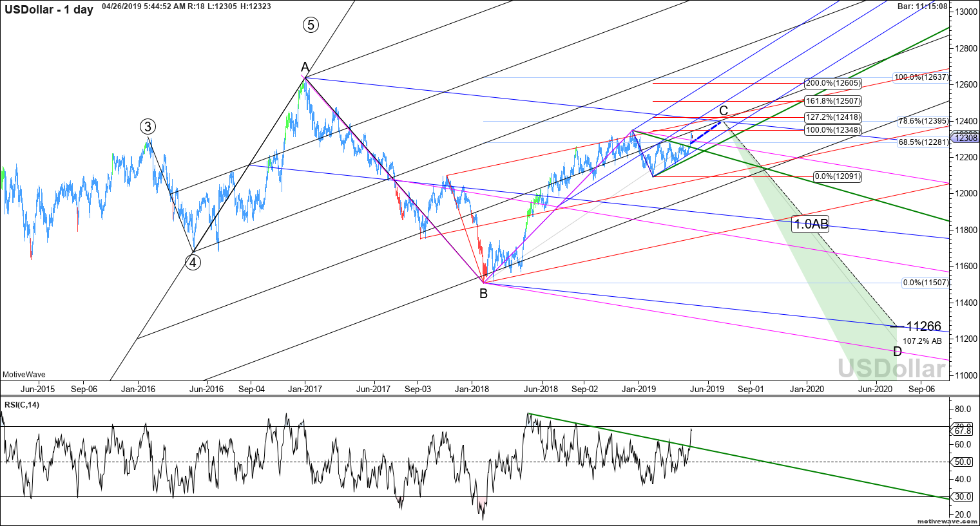Select the 100.0%(12637) retracement label
The height and width of the screenshot is (526, 980).
click(921, 77)
